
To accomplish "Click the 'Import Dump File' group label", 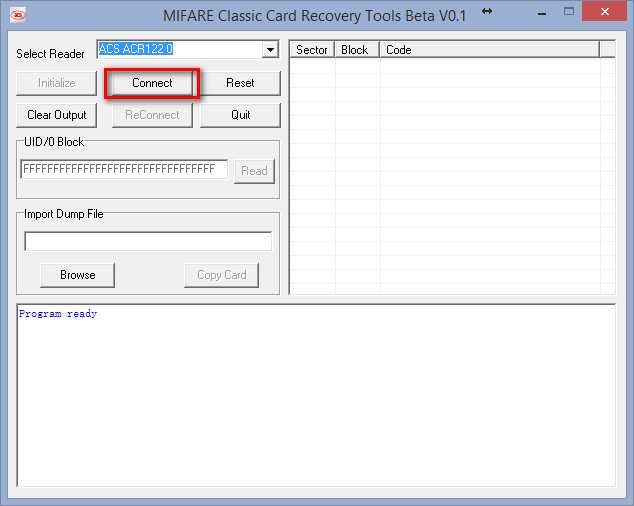I will tap(63, 214).
